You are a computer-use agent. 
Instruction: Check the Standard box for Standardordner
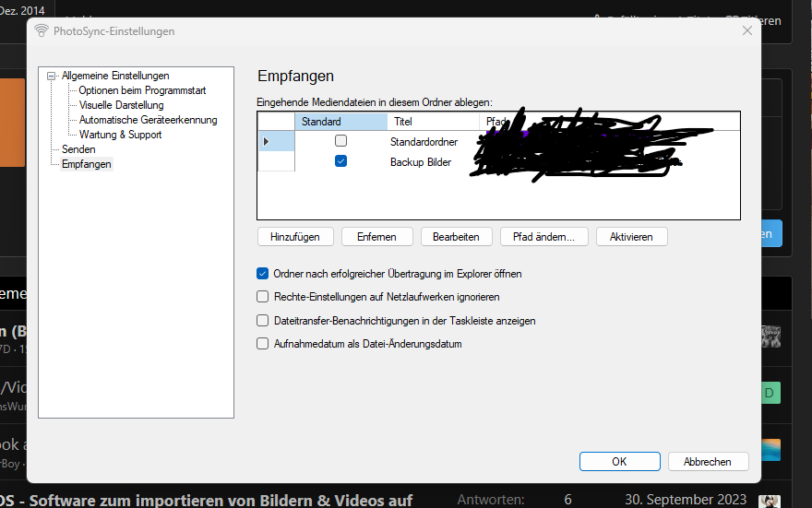[340, 141]
